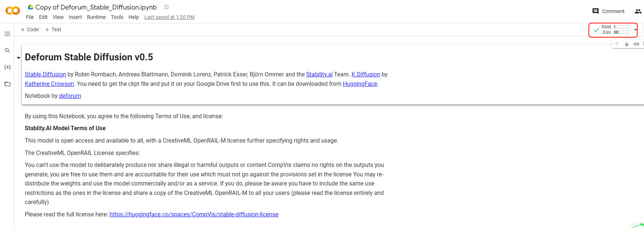Click the 'By using this Notebook' sentence
This screenshot has width=644, height=228.
tap(124, 116)
